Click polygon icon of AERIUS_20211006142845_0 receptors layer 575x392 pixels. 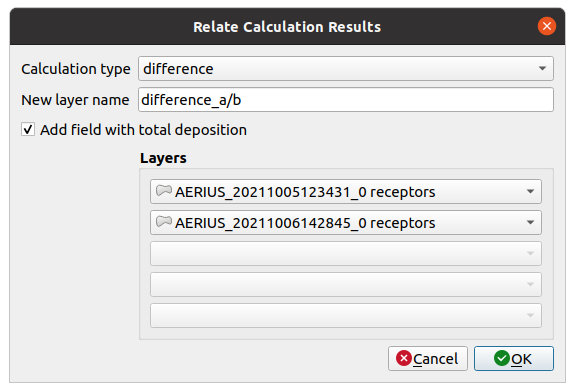coord(164,221)
